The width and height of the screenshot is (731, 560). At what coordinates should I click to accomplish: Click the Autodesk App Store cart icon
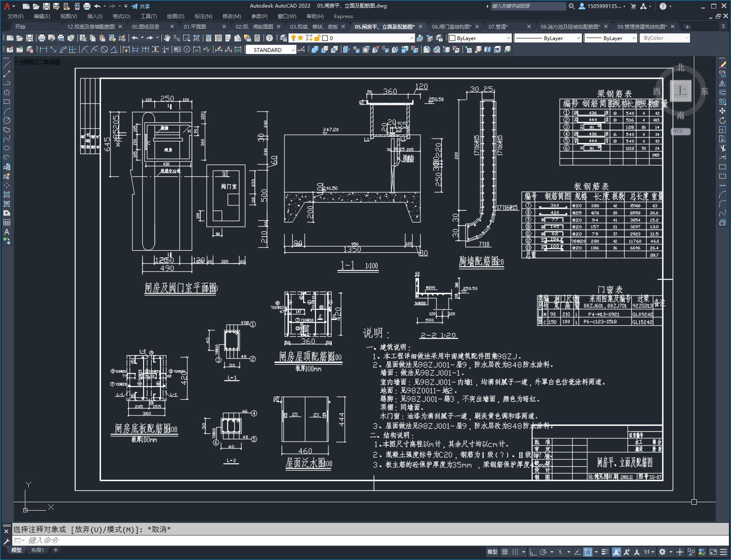(x=633, y=6)
